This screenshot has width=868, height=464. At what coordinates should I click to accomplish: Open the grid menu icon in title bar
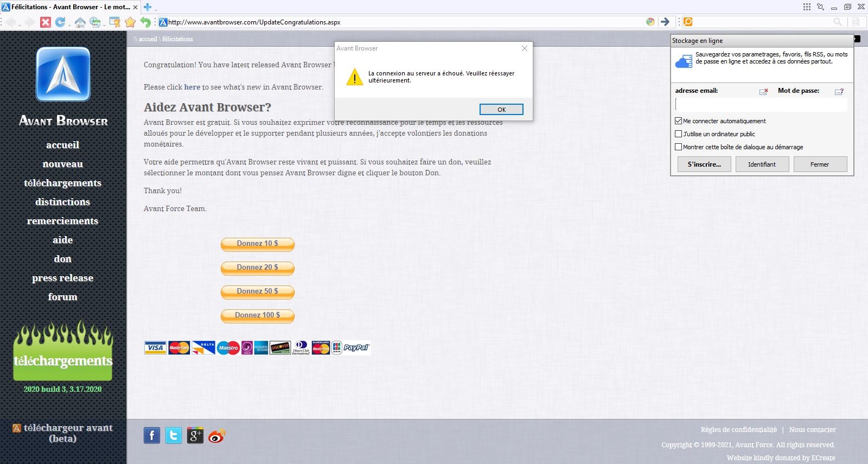(807, 7)
